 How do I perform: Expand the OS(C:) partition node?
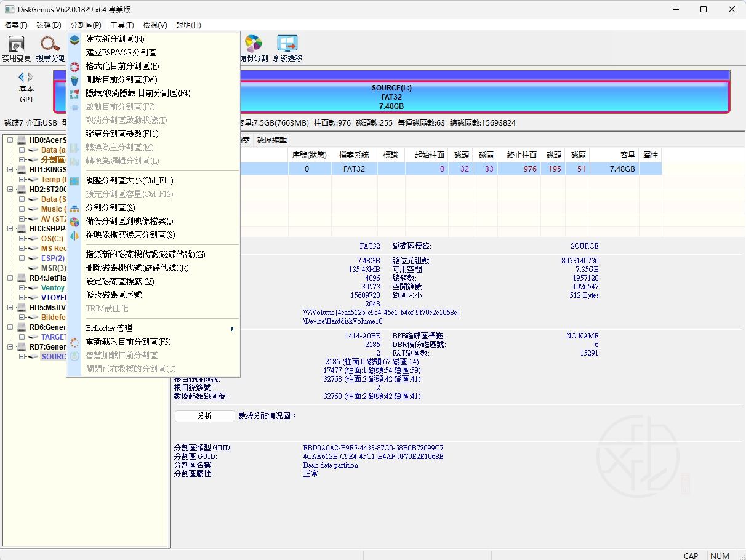pos(22,239)
